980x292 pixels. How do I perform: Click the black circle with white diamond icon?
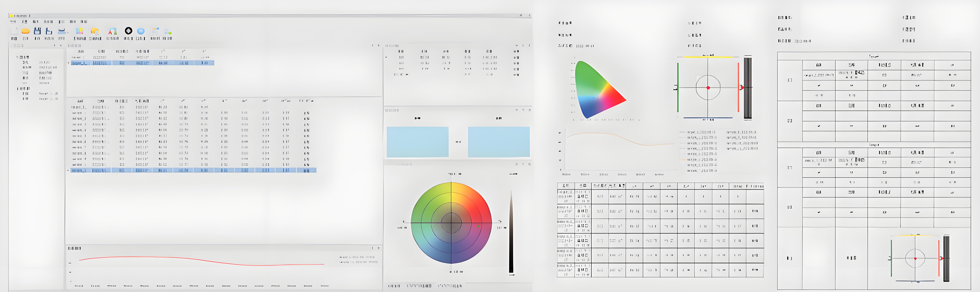pos(129,31)
